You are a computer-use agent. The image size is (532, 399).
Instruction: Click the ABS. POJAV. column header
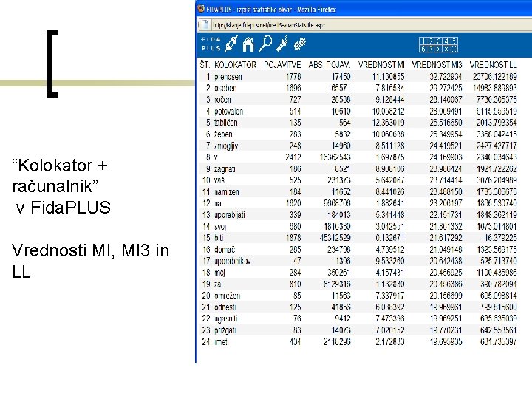(329, 65)
